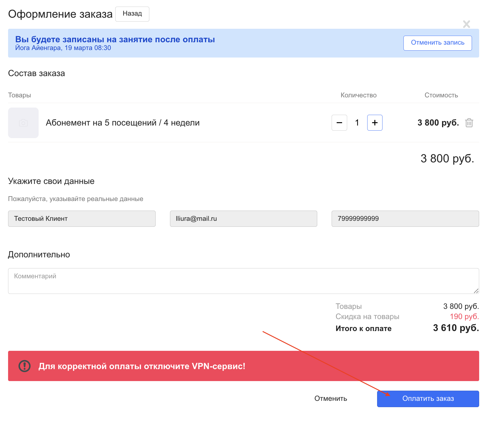Click the VPN warning banner text

(142, 366)
